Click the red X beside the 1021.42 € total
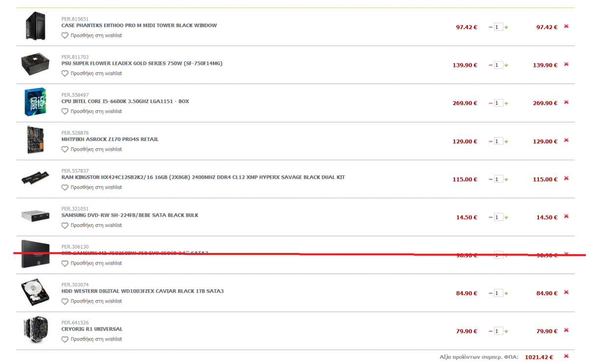Viewport: 590px width, 364px height. tap(566, 356)
